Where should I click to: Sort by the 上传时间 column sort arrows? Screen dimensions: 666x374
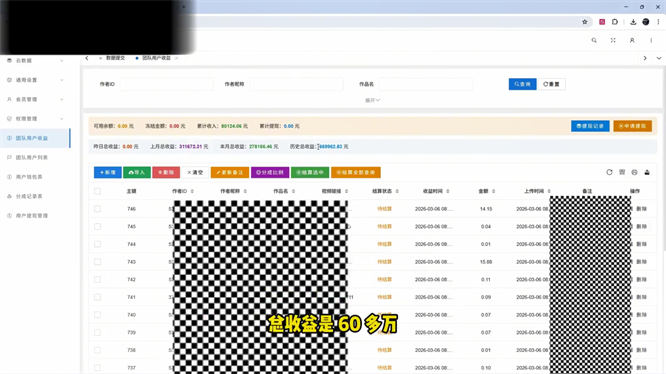tap(549, 191)
